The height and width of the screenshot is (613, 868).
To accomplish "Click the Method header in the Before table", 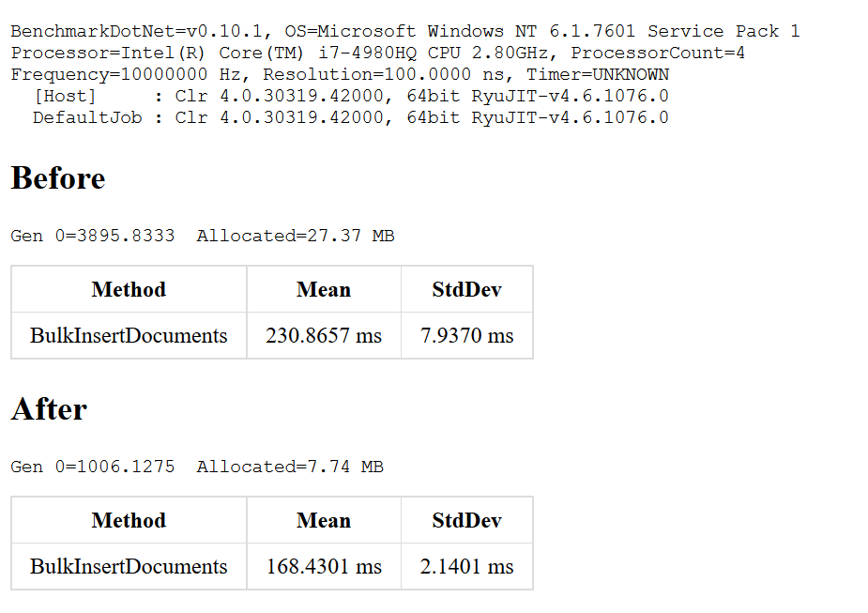I will tap(129, 289).
